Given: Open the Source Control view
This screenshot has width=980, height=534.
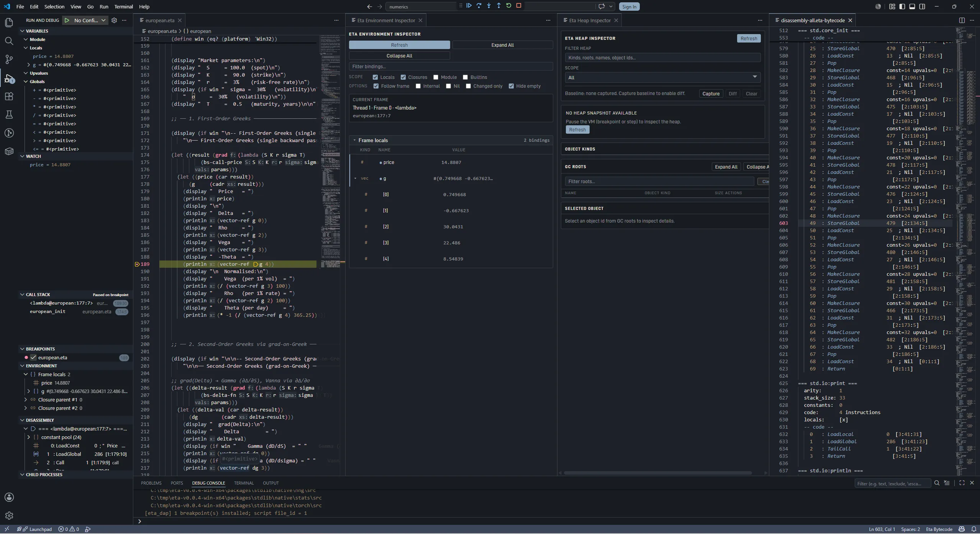Looking at the screenshot, I should tap(9, 59).
